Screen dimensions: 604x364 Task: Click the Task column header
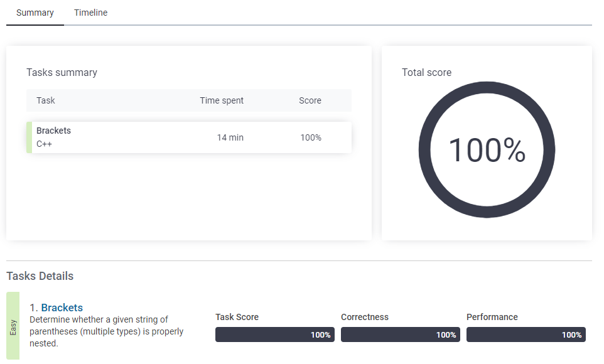[45, 100]
